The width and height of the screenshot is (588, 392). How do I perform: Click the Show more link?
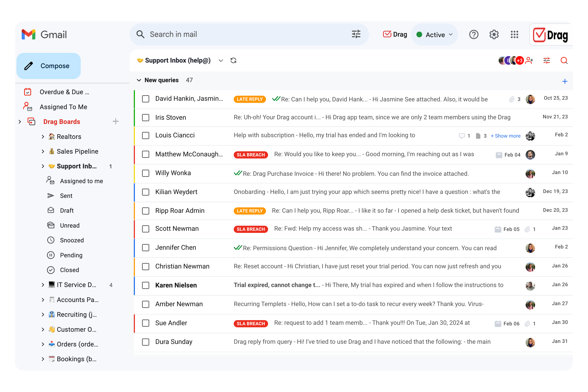click(x=506, y=136)
